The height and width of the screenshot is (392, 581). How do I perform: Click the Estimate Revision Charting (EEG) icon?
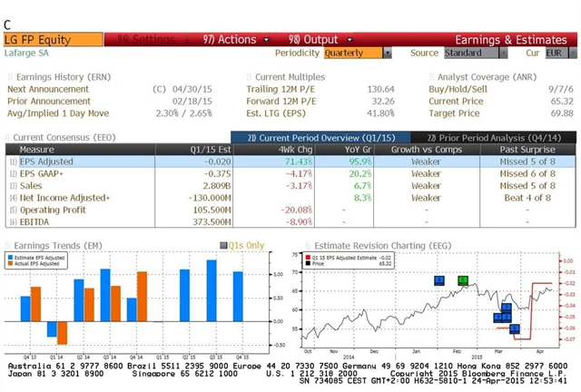click(307, 244)
